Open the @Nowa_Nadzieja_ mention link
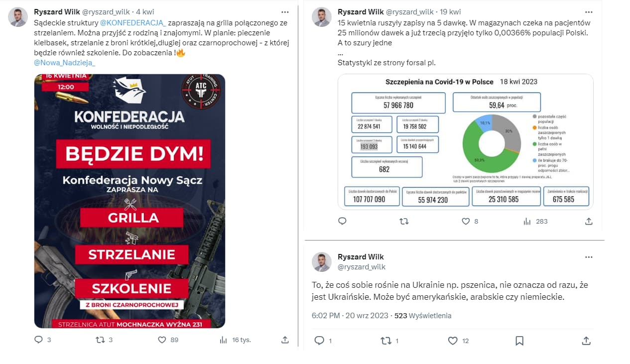This screenshot has height=364, width=630. (x=64, y=63)
